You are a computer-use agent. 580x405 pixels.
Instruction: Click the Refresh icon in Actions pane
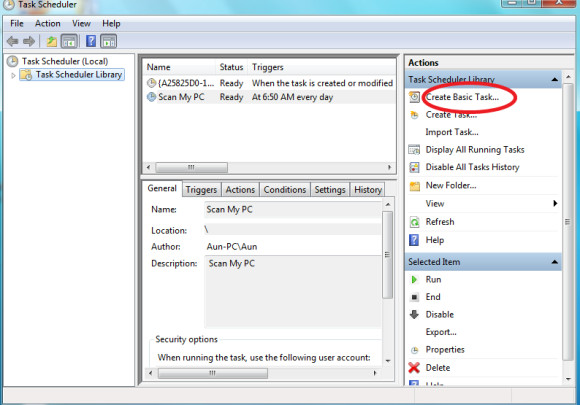click(x=414, y=222)
